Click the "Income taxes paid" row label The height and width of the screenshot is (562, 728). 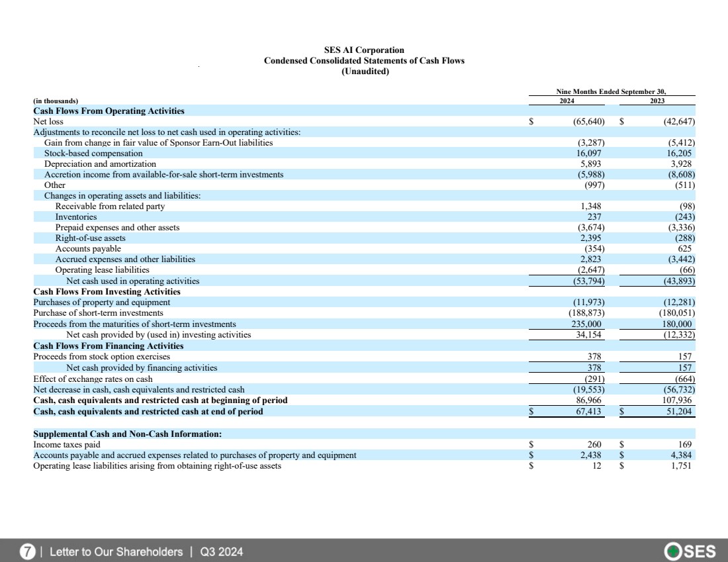point(66,445)
